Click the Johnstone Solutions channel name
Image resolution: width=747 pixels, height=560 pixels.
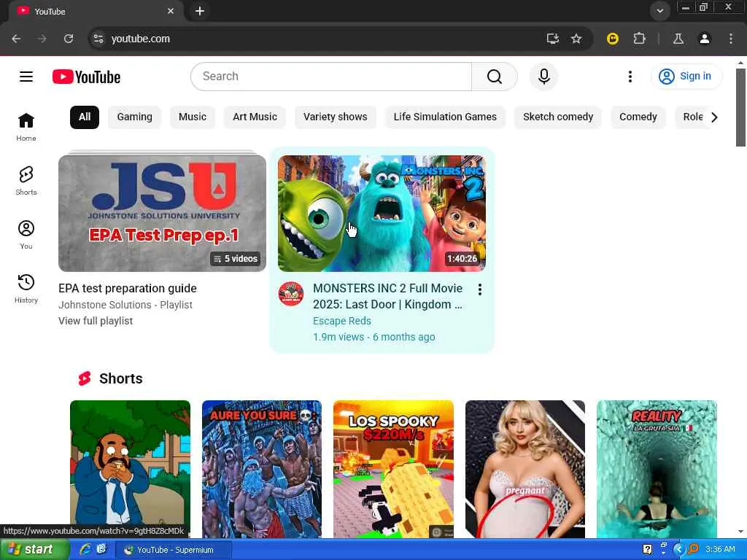click(x=105, y=305)
